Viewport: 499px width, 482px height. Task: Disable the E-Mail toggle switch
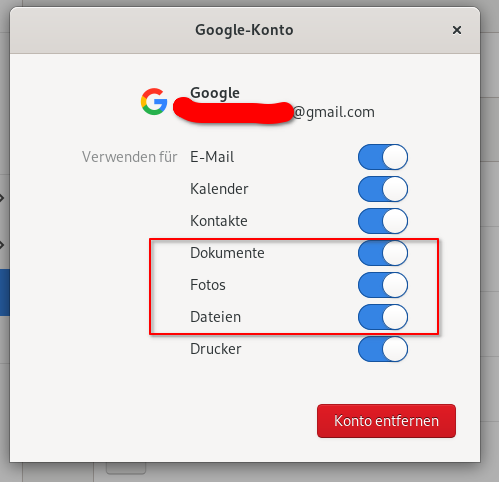tap(383, 157)
